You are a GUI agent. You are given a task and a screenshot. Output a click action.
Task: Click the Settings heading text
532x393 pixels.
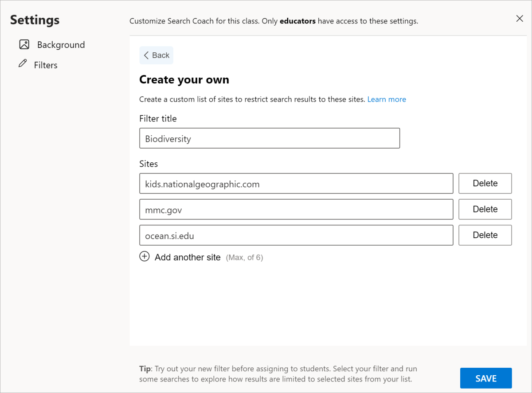point(35,20)
